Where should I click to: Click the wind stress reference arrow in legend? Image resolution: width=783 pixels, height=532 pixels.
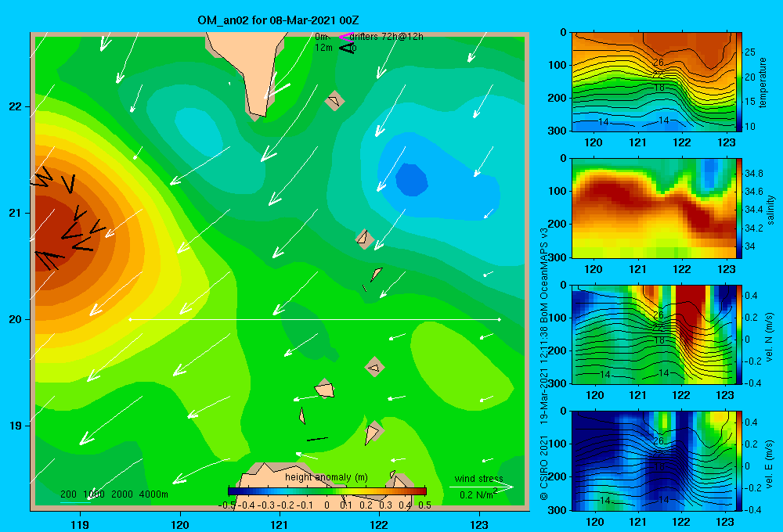[x=482, y=487]
